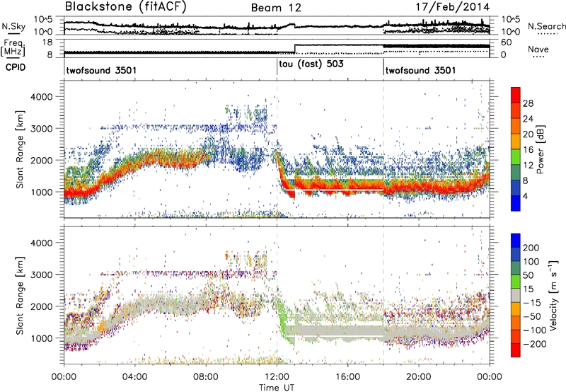The width and height of the screenshot is (566, 392).
Task: Pick the gray segment of velocity colorbar
Action: 516,295
